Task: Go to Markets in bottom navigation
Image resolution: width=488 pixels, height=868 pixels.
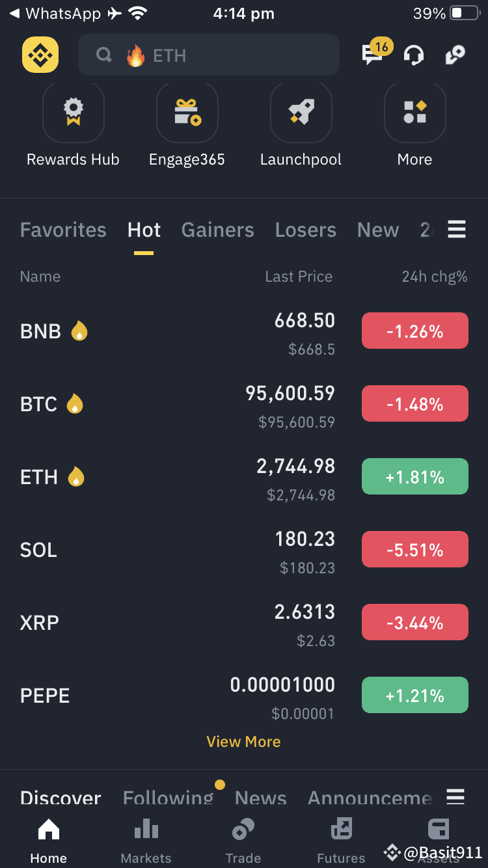Action: click(x=146, y=841)
